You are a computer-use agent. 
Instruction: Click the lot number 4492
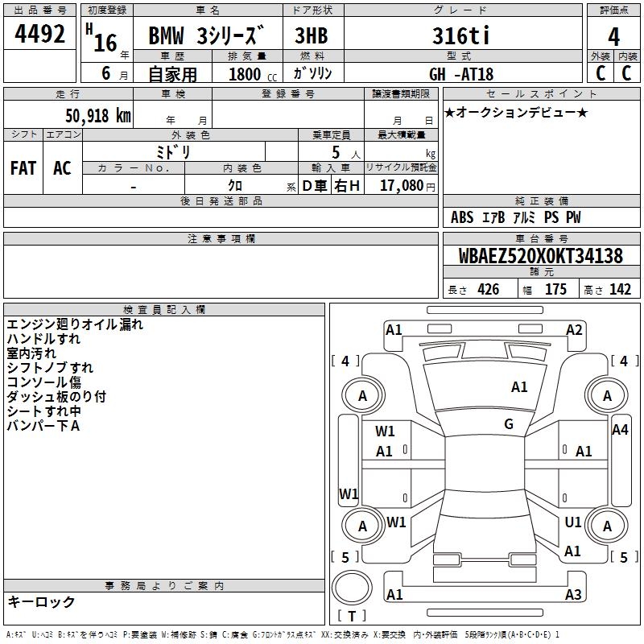pyautogui.click(x=39, y=34)
